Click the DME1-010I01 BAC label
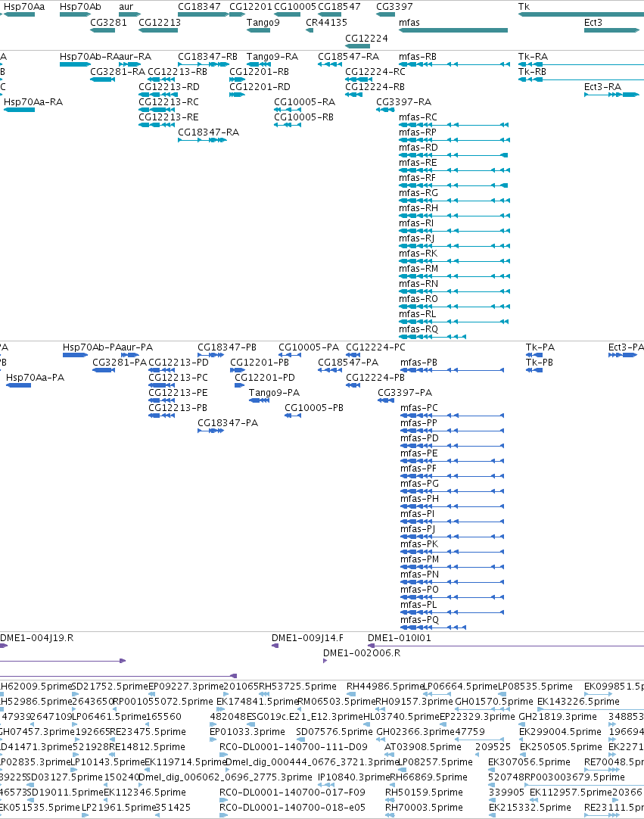Image resolution: width=644 pixels, height=819 pixels. tap(400, 638)
